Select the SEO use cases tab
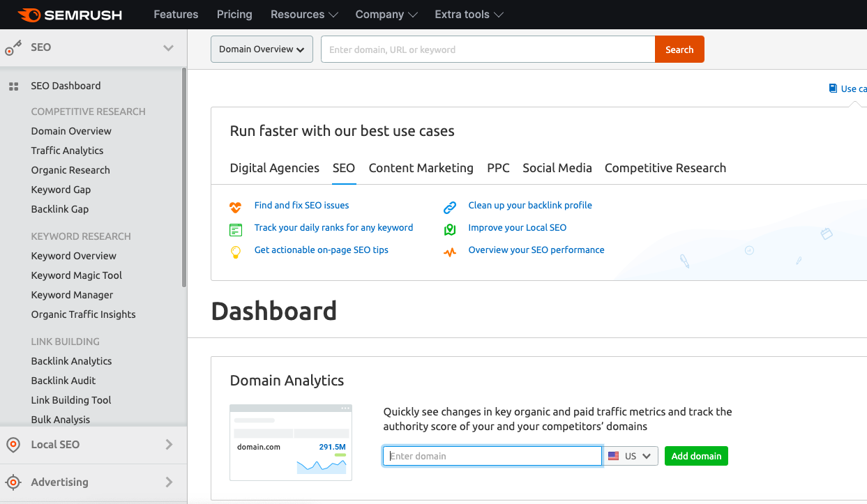This screenshot has width=867, height=504. tap(344, 168)
